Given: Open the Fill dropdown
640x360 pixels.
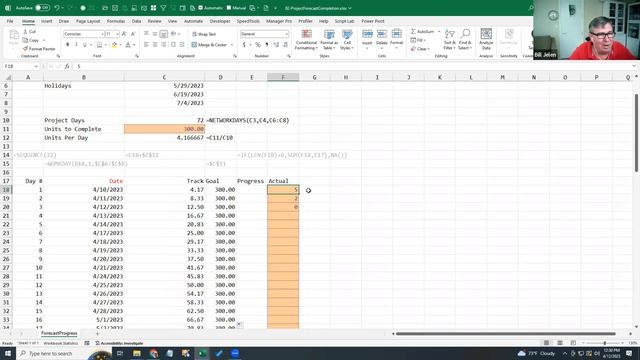Looking at the screenshot, I should point(418,40).
